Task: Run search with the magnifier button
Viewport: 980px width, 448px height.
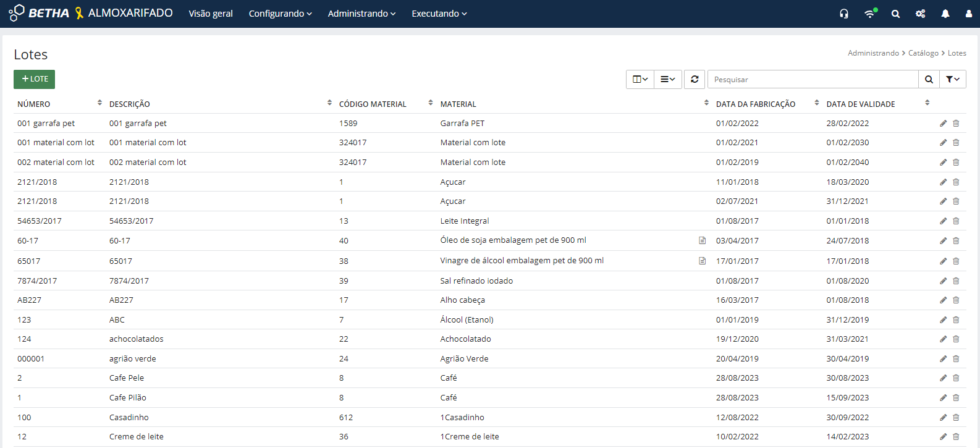Action: click(929, 79)
